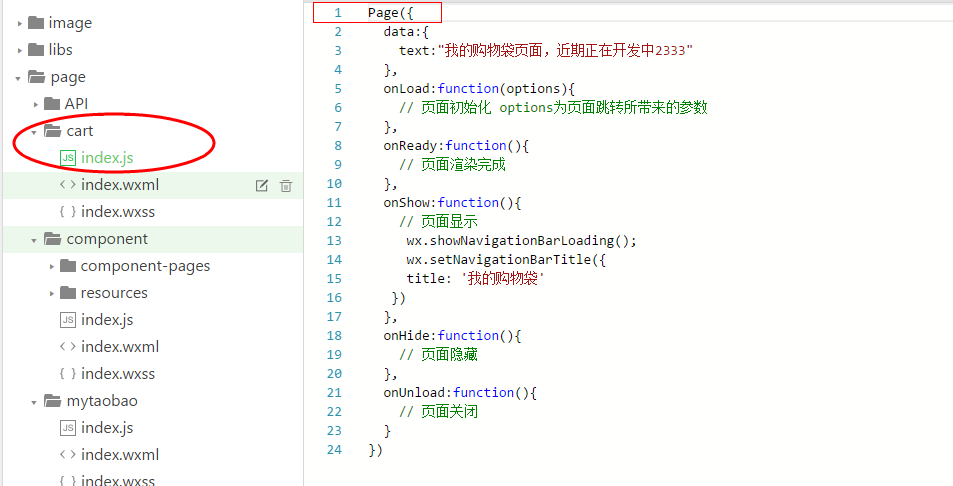Click the edit icon on cart index.wxml row

261,186
